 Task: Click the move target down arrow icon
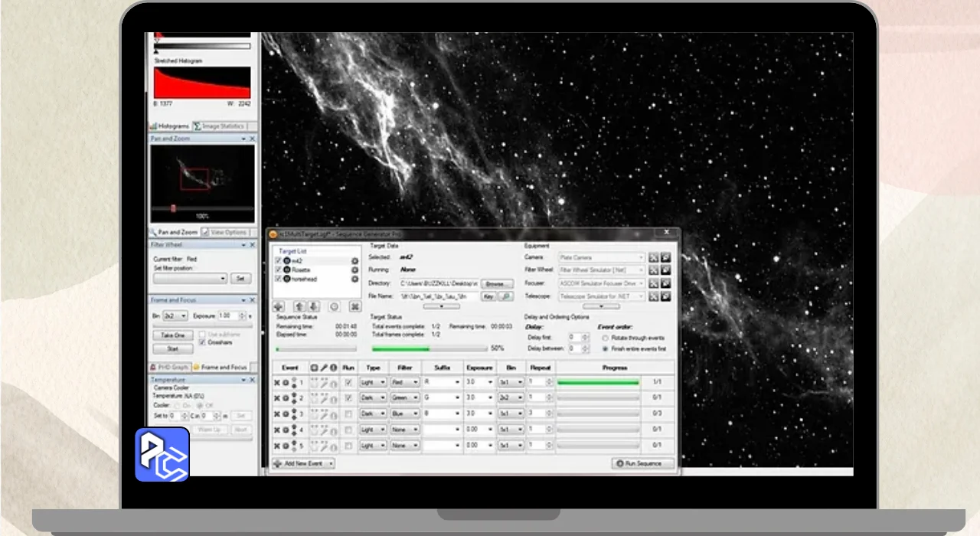313,306
